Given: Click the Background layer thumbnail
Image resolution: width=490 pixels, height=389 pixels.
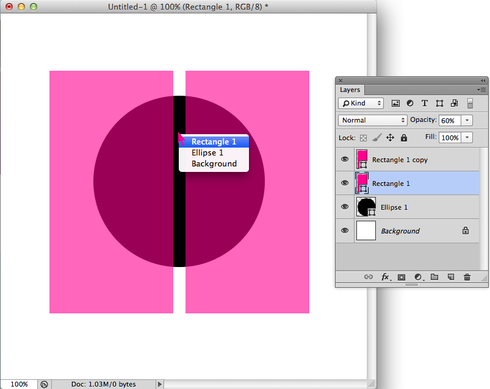Looking at the screenshot, I should [366, 230].
